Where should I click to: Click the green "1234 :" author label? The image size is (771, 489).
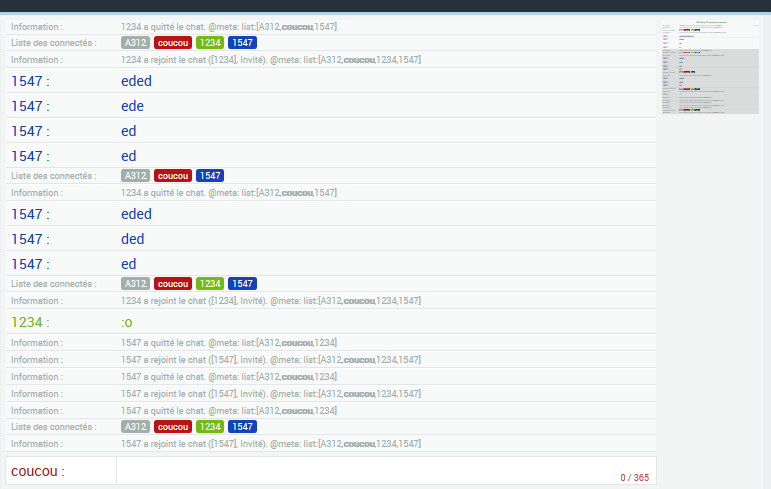click(x=30, y=322)
